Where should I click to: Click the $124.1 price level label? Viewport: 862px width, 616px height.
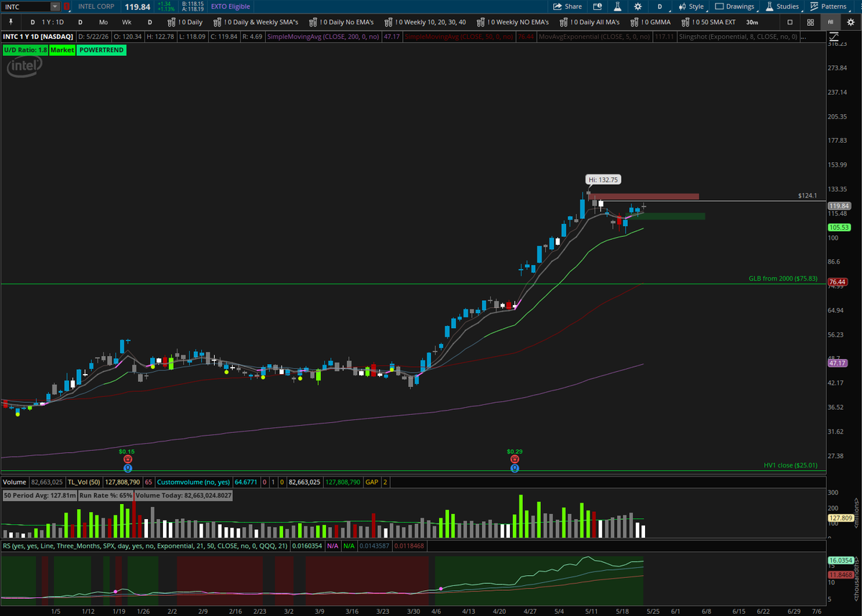tap(808, 195)
